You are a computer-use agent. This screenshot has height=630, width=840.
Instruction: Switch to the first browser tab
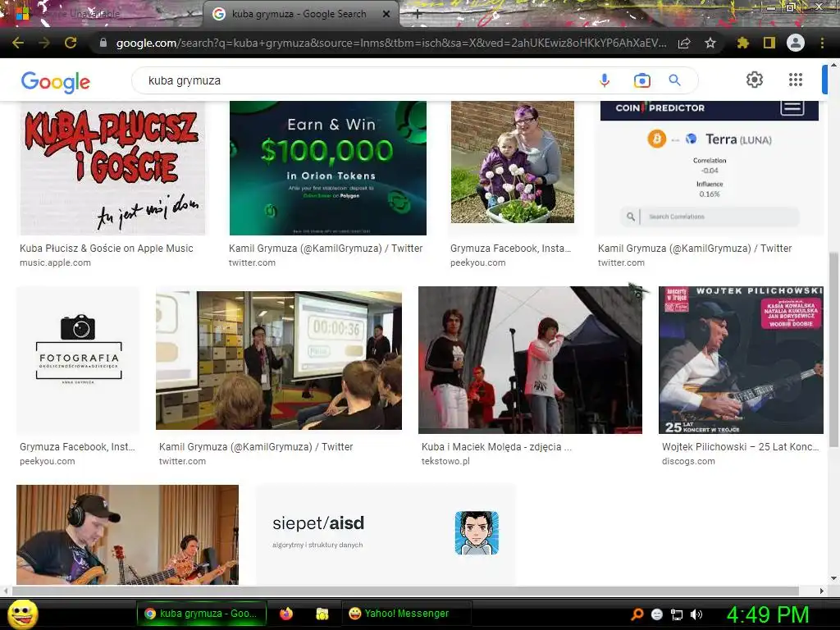pyautogui.click(x=102, y=14)
